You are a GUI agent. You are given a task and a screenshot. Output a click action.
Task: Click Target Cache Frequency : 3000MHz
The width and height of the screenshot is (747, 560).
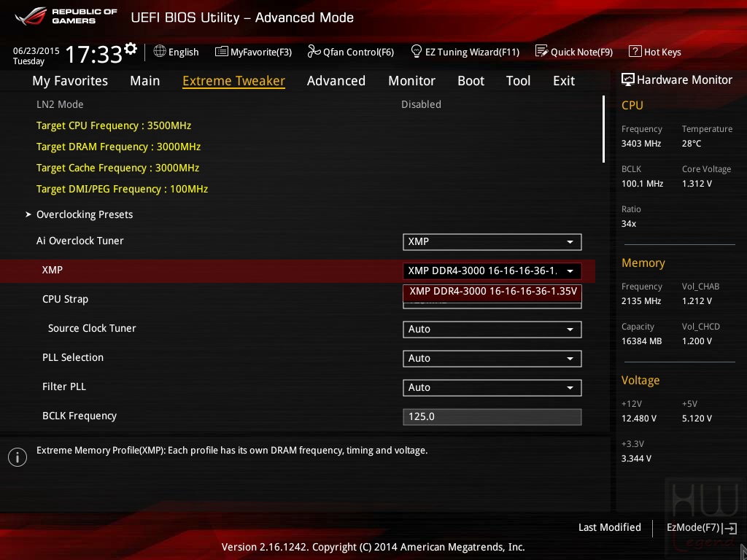(117, 168)
